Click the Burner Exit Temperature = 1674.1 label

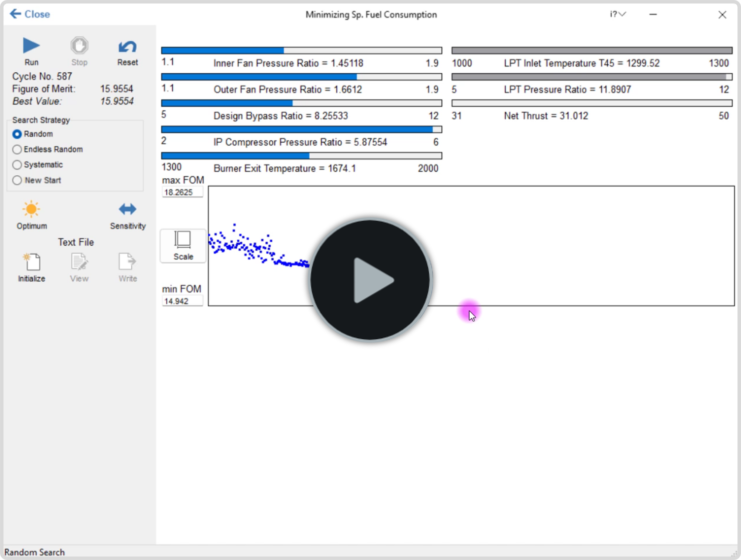285,168
